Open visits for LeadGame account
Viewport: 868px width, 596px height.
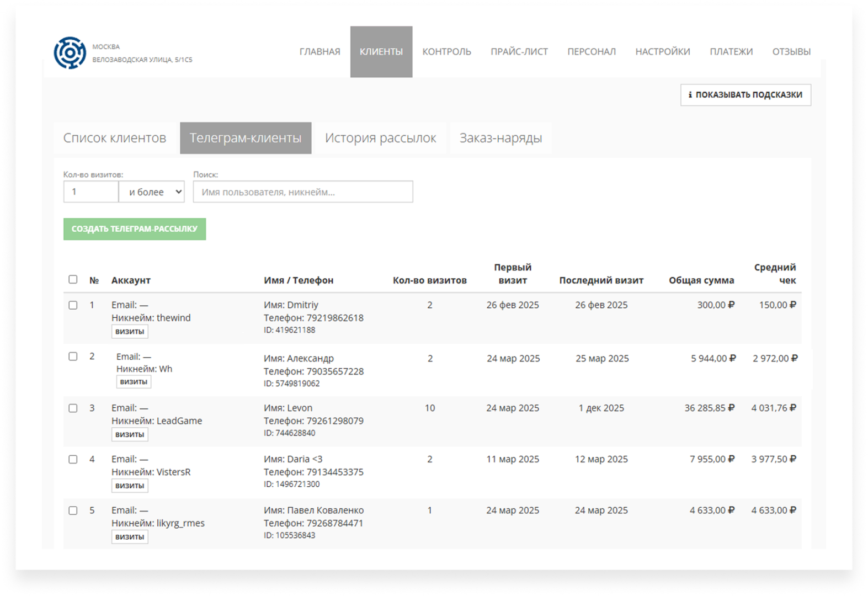(x=130, y=434)
